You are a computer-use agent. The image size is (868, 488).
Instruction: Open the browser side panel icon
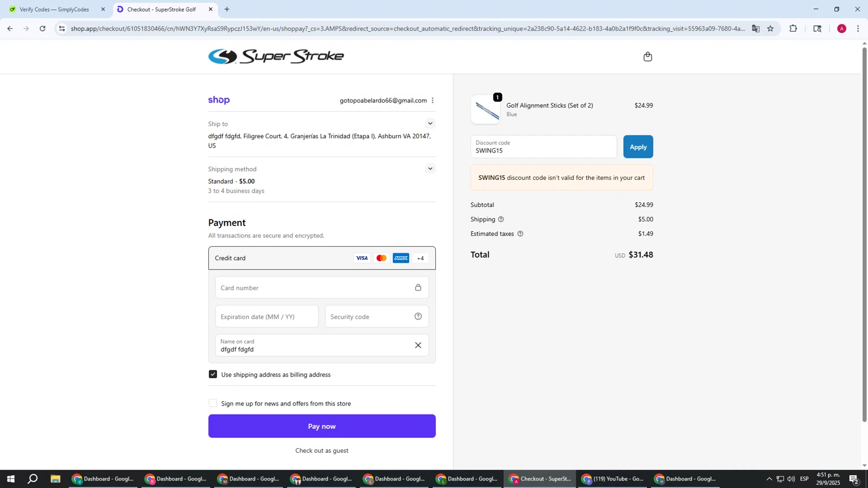point(817,28)
